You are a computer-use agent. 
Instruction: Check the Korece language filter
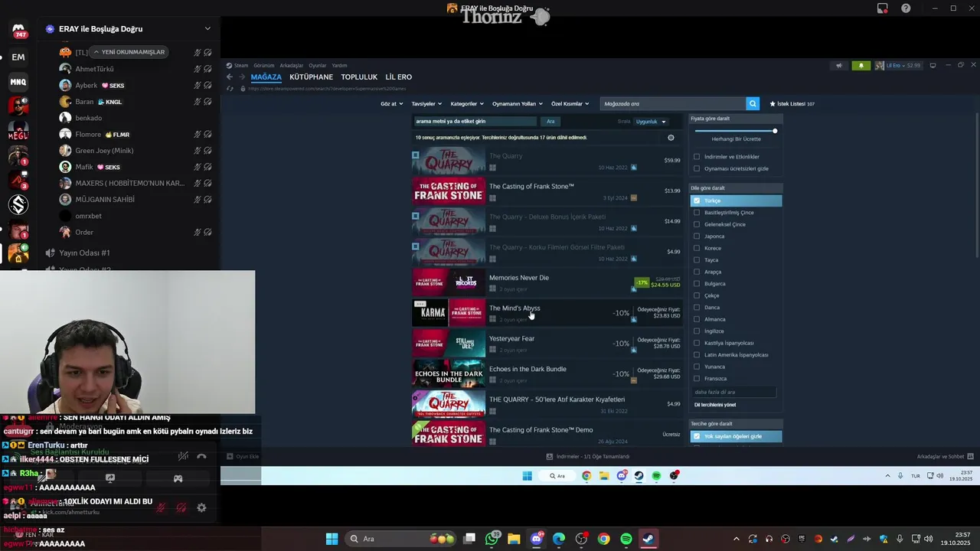pyautogui.click(x=697, y=248)
